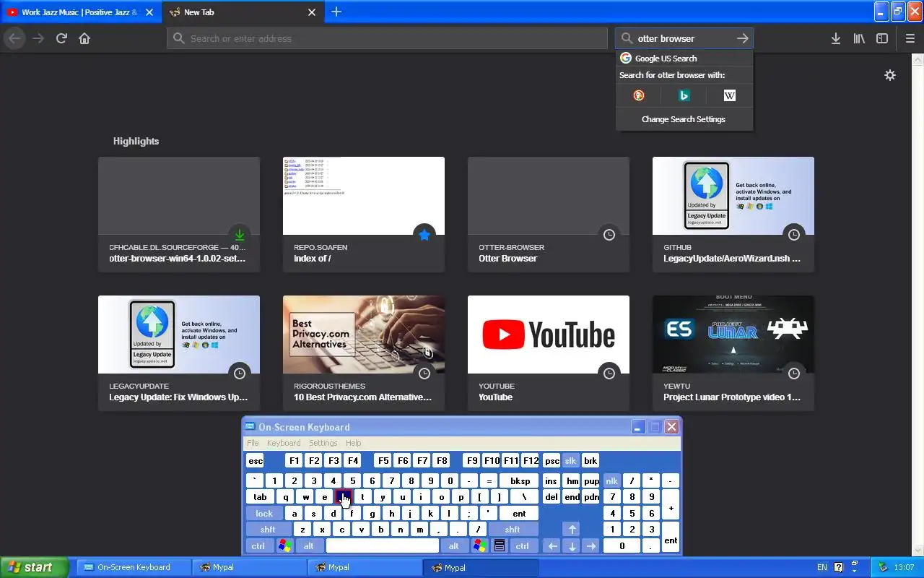
Task: Click the up arrow key on keyboard
Action: (571, 530)
